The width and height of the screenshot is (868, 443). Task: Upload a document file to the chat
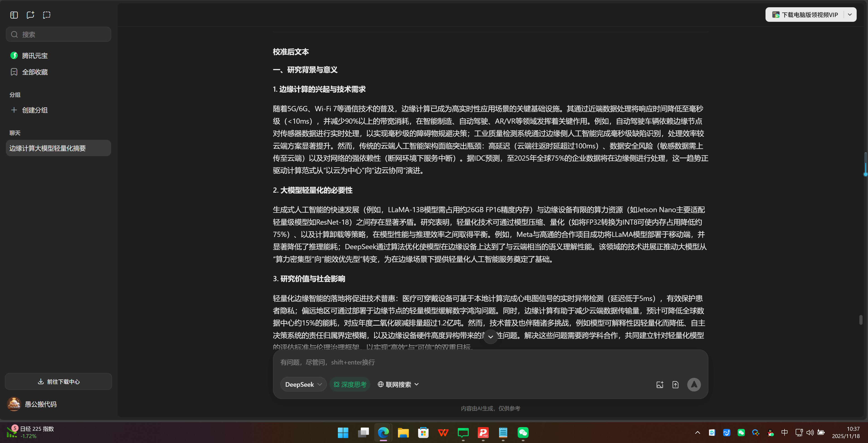pos(675,384)
